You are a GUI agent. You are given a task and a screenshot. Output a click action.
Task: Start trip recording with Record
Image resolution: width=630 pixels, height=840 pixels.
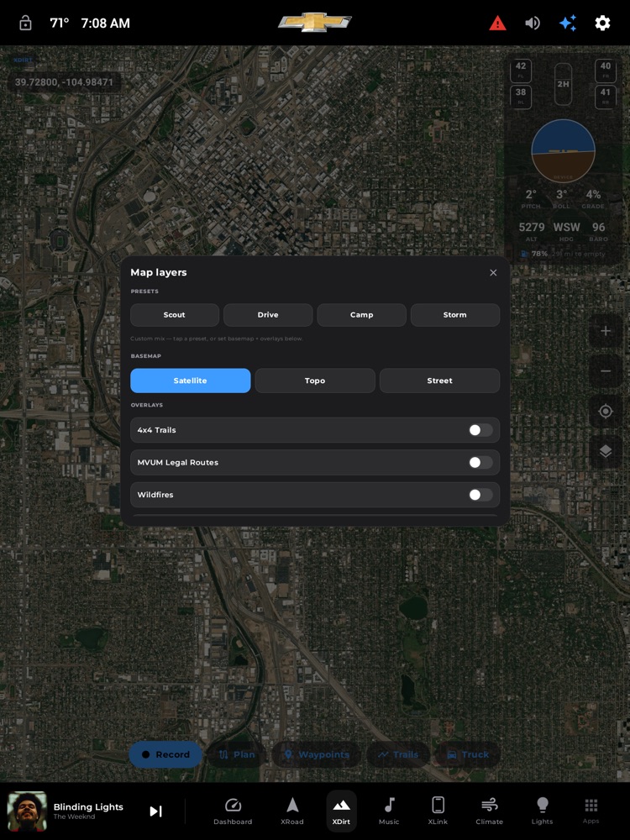coord(165,754)
